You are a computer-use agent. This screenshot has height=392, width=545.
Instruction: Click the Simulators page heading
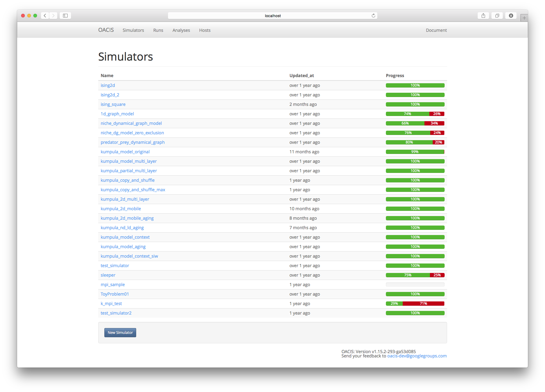point(125,57)
